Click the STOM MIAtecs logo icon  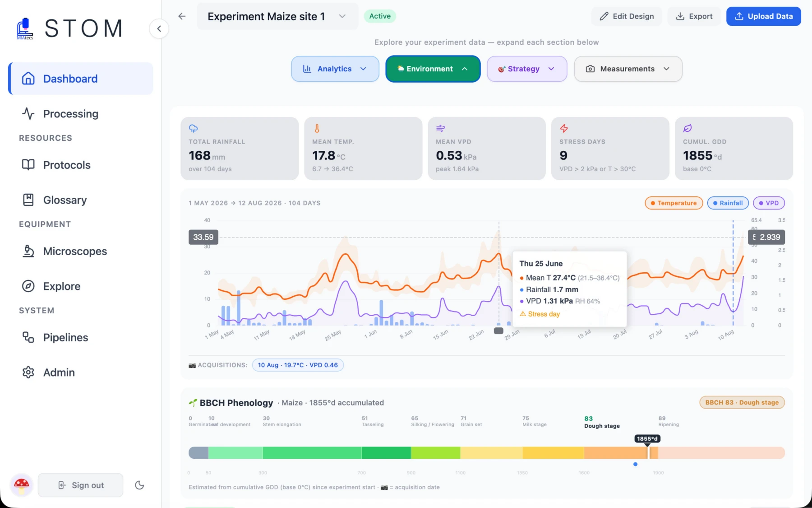tap(25, 28)
